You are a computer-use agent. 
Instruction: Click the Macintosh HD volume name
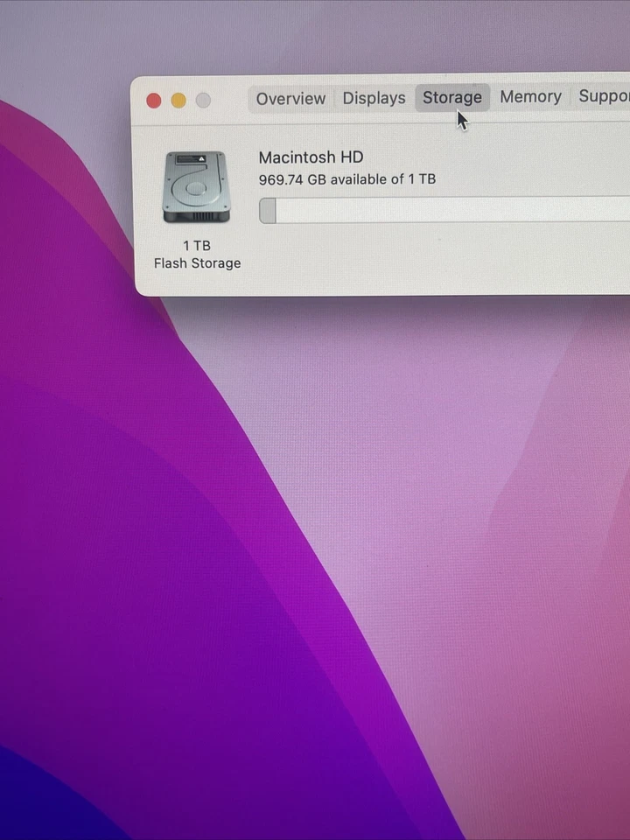[311, 157]
